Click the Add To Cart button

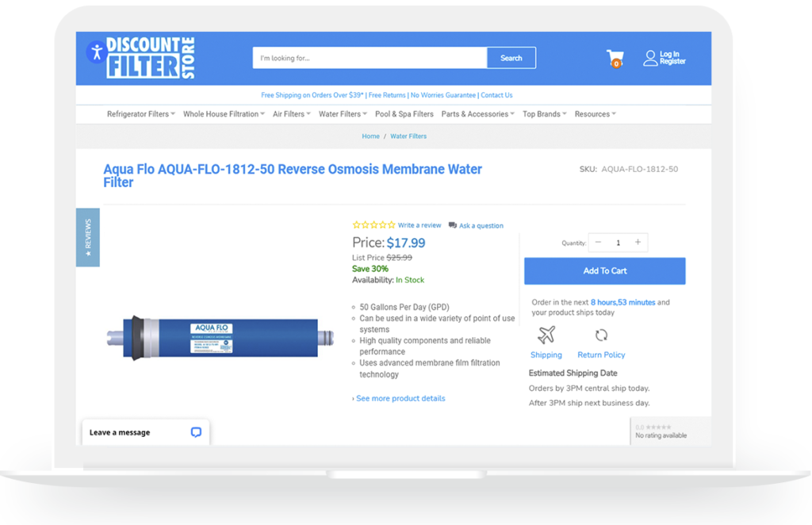coord(604,271)
